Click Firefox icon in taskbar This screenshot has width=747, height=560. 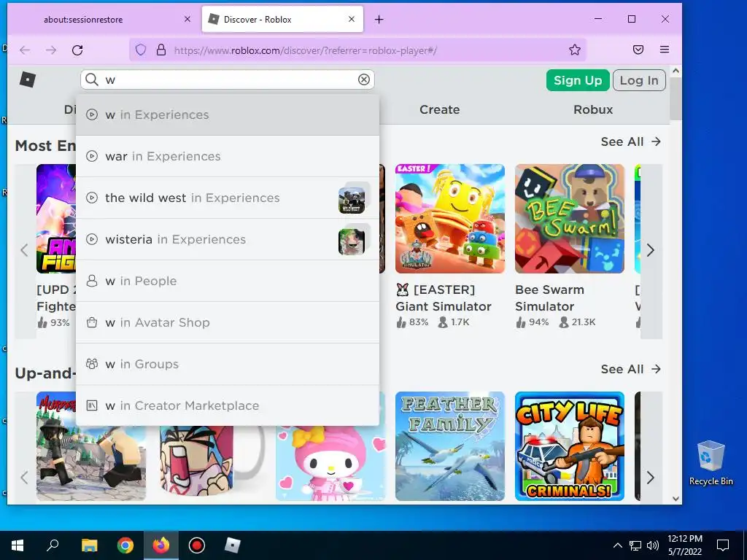point(161,545)
